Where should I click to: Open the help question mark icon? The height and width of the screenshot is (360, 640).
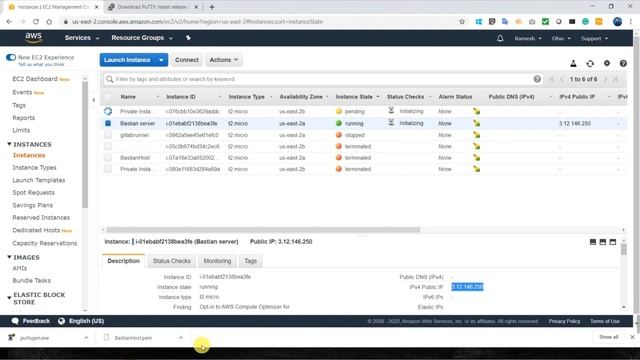pyautogui.click(x=623, y=63)
